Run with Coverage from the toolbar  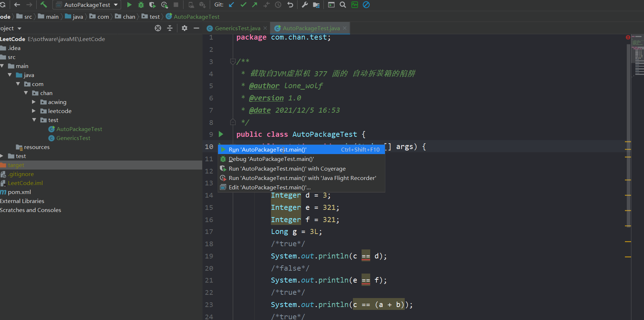point(153,5)
